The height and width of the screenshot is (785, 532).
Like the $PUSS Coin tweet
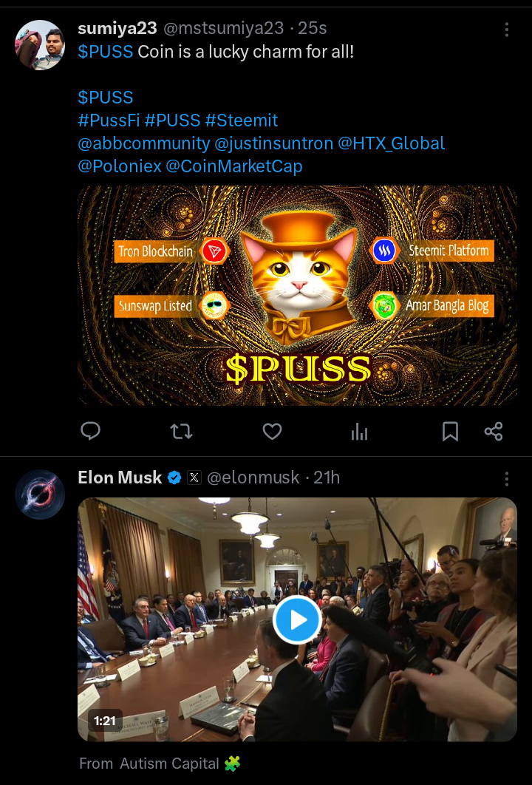[x=272, y=431]
